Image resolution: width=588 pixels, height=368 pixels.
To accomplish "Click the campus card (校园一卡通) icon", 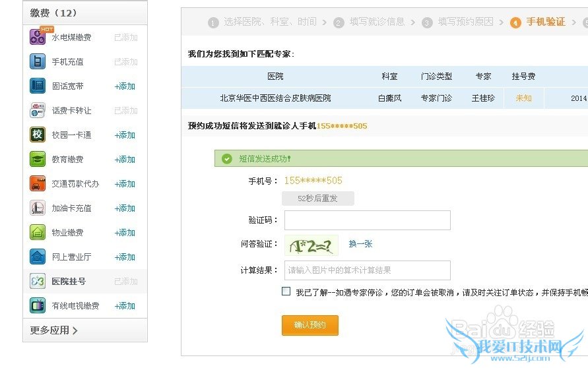I will coord(38,135).
